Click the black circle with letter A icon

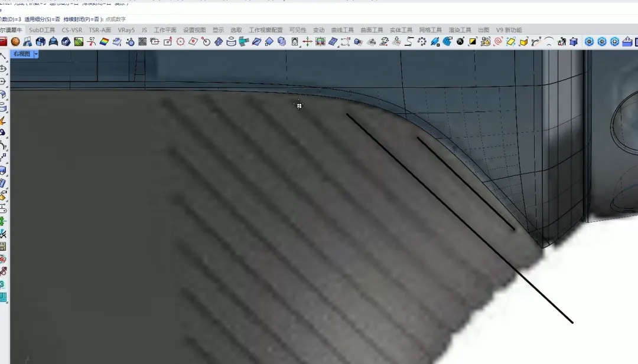pyautogui.click(x=460, y=41)
